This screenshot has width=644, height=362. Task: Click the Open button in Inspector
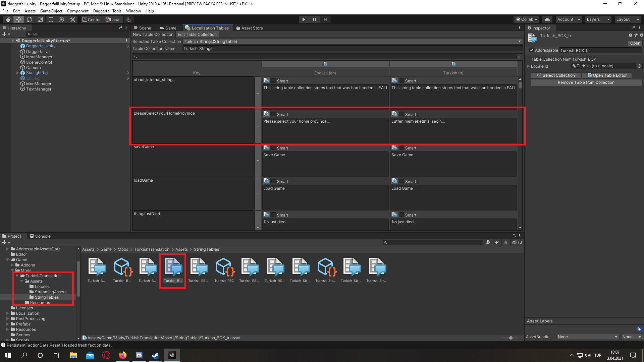tap(635, 43)
